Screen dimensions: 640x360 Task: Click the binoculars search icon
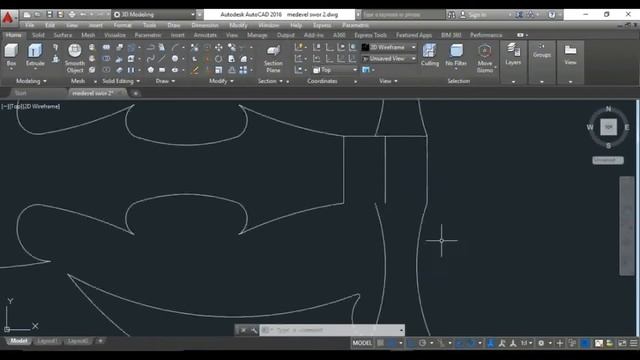coord(451,15)
